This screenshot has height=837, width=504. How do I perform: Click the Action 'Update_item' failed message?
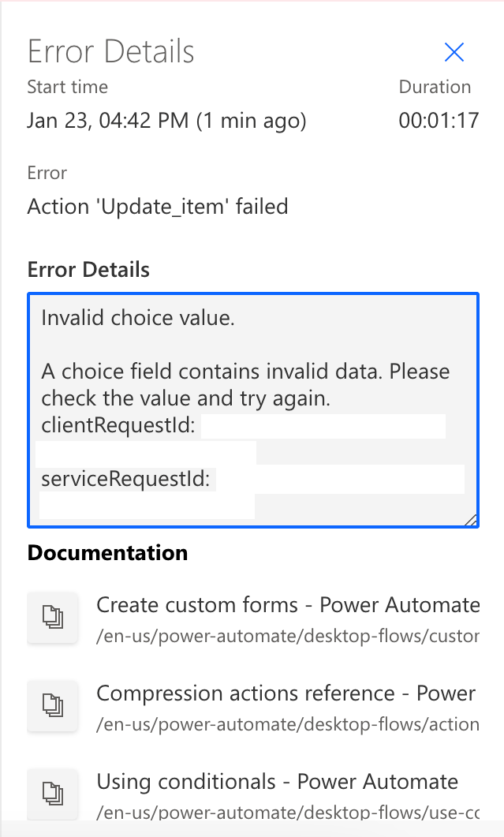point(158,207)
